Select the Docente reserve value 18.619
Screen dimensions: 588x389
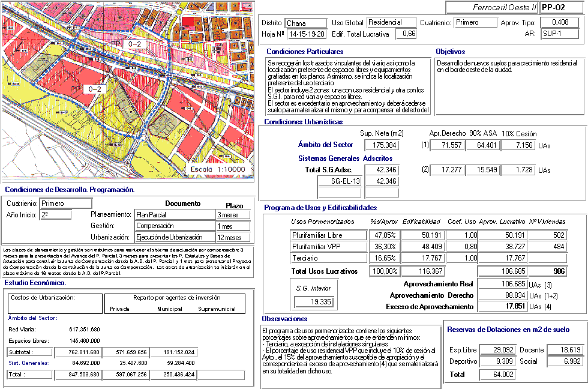point(565,350)
